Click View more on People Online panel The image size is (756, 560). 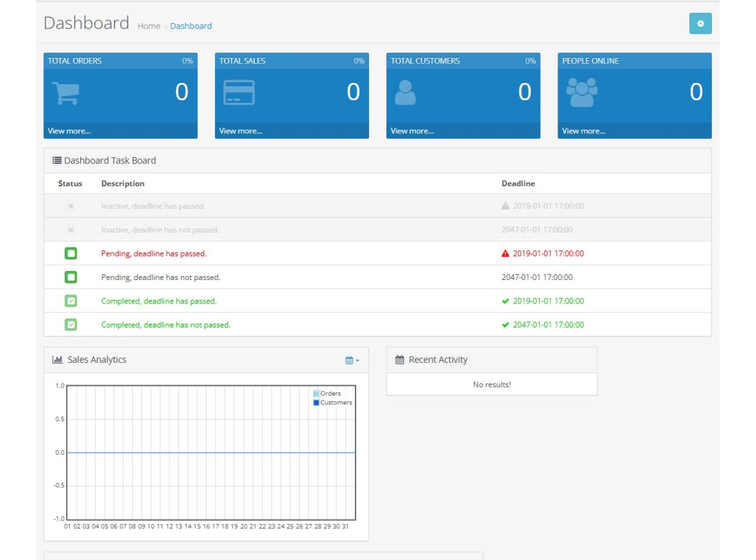[583, 130]
